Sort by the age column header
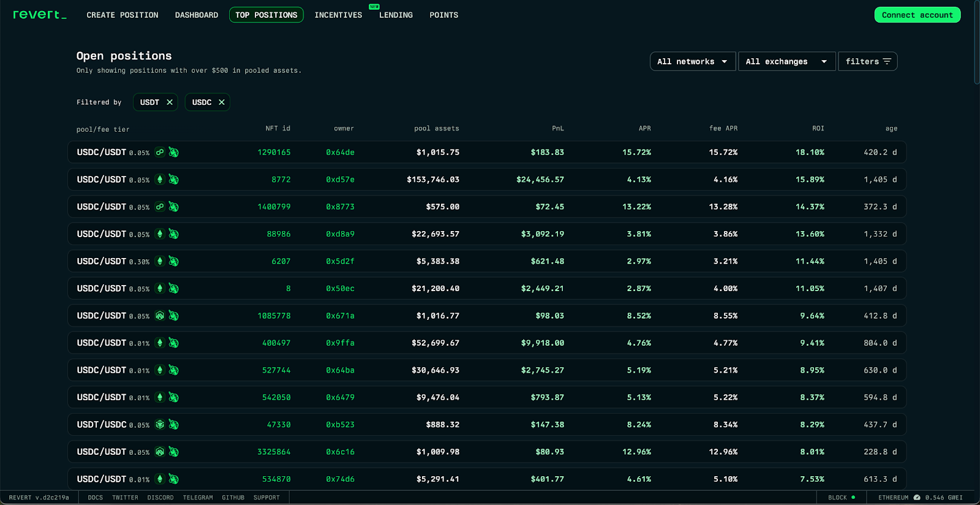Image resolution: width=980 pixels, height=505 pixels. point(891,129)
